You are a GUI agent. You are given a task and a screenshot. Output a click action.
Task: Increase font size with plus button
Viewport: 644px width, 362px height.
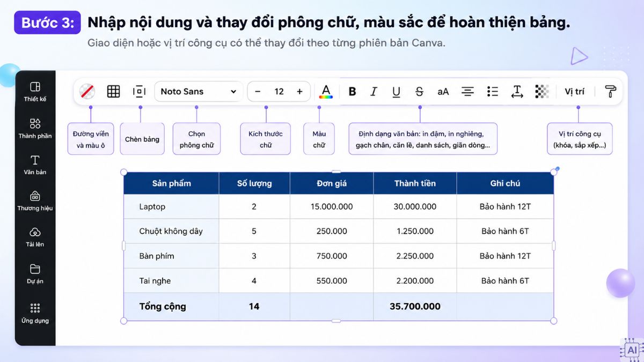tap(299, 92)
